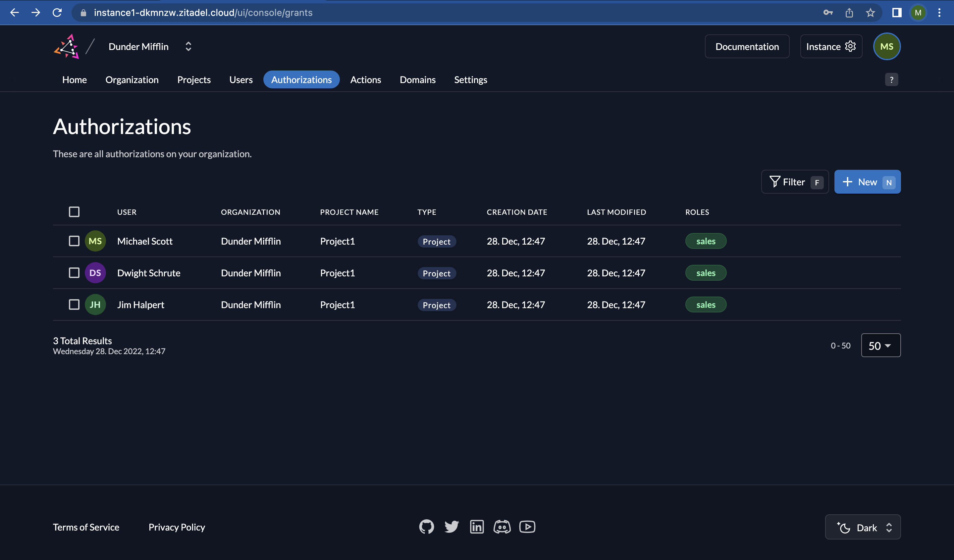
Task: Click the New authorization button
Action: pyautogui.click(x=867, y=182)
